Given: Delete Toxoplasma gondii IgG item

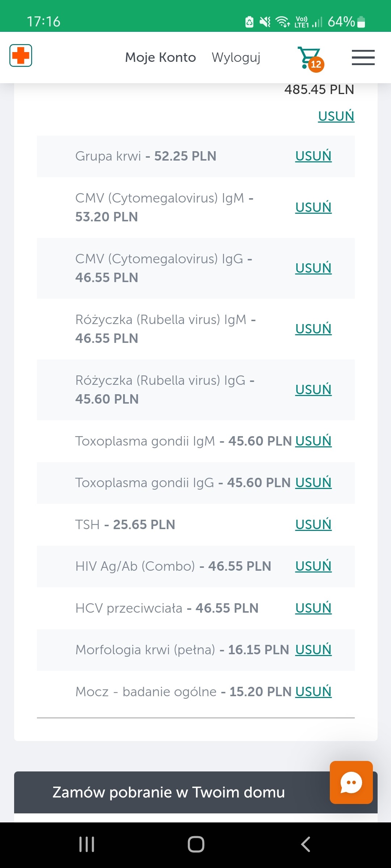Looking at the screenshot, I should click(313, 483).
